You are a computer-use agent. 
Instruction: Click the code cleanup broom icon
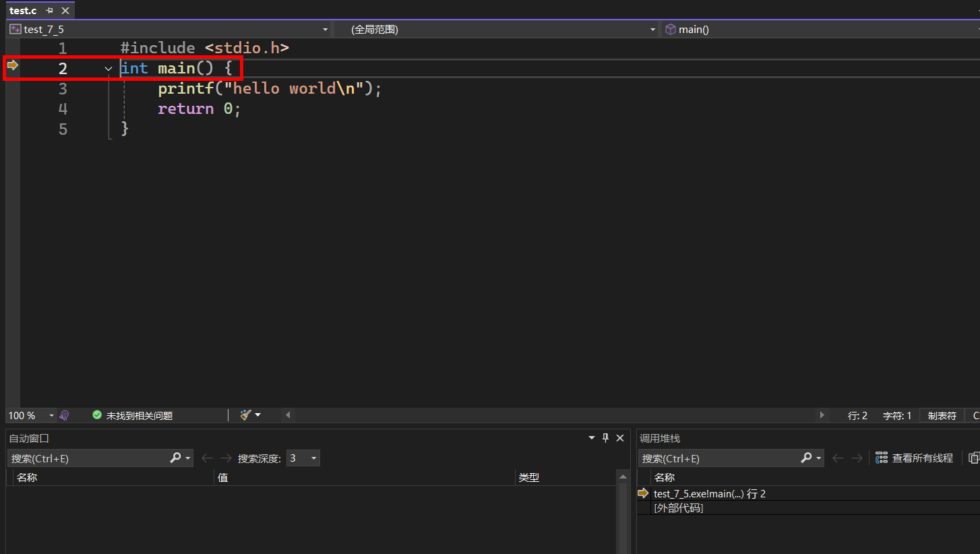(x=245, y=415)
